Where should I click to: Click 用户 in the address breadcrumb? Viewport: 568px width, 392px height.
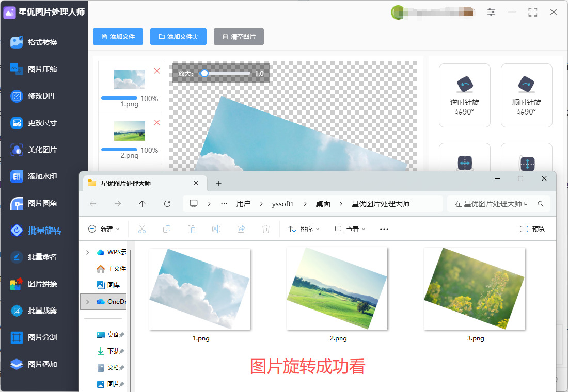[x=243, y=204]
